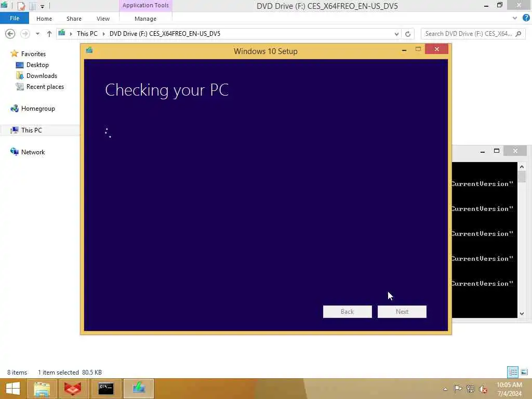This screenshot has width=532, height=399.
Task: Expand the address bar history dropdown
Action: [396, 34]
